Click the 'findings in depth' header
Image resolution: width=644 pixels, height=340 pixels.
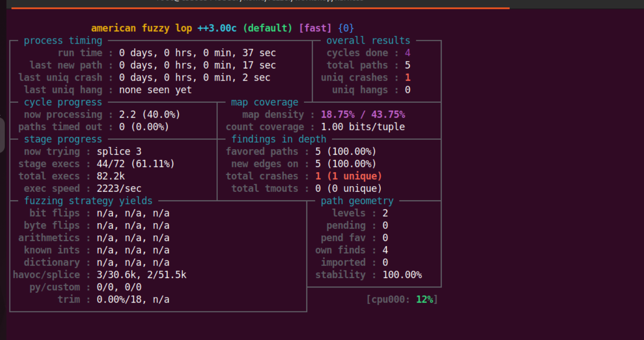[279, 139]
